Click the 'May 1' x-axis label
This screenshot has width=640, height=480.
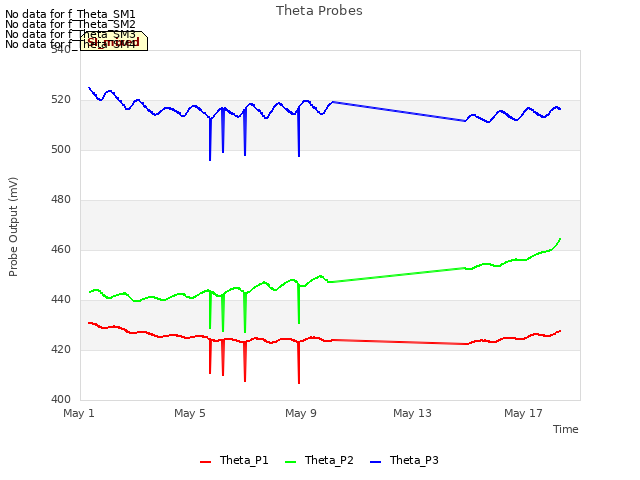(79, 413)
